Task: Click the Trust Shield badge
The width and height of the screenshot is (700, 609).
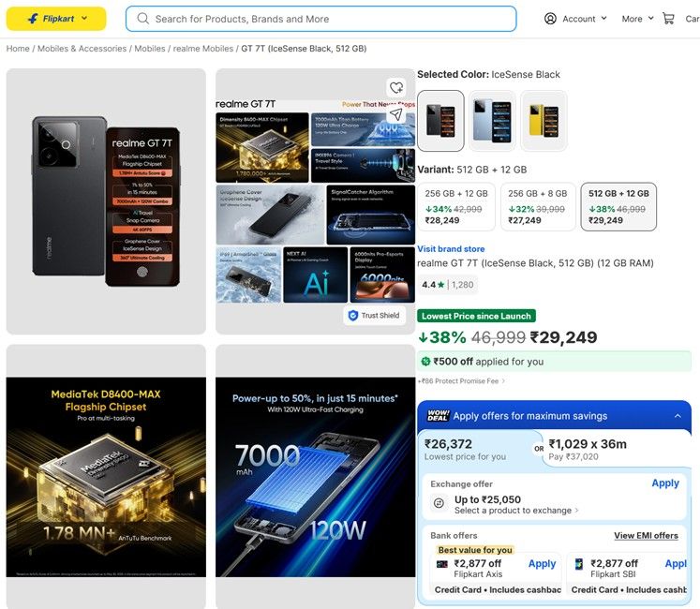Action: [x=374, y=315]
